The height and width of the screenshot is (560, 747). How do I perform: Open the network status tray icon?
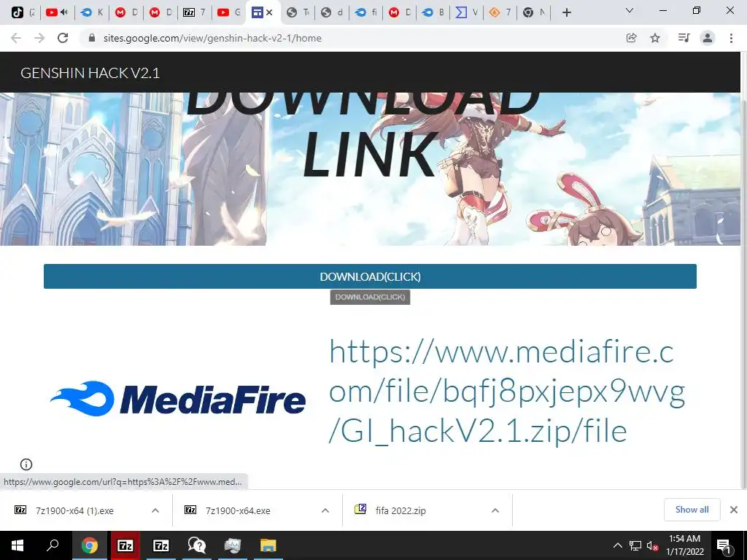pyautogui.click(x=635, y=545)
